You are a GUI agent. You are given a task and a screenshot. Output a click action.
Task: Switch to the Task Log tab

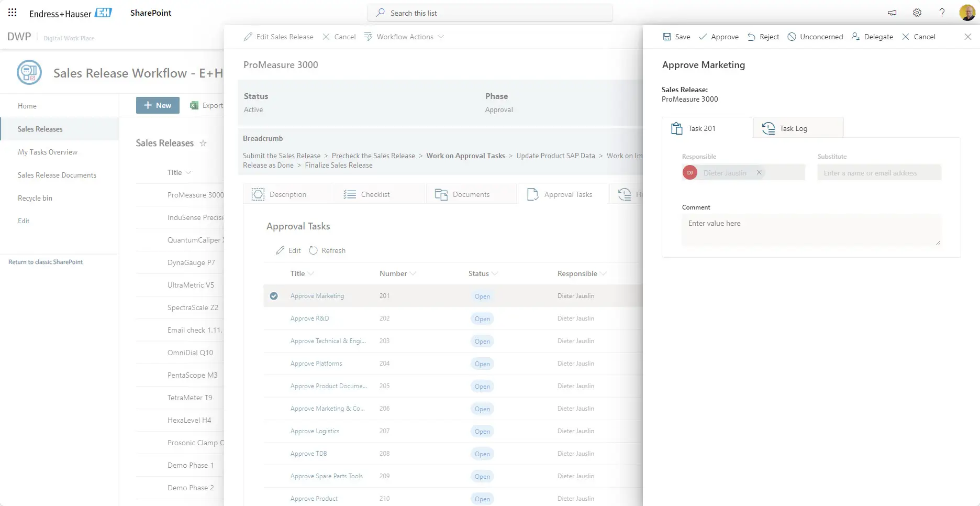point(794,128)
